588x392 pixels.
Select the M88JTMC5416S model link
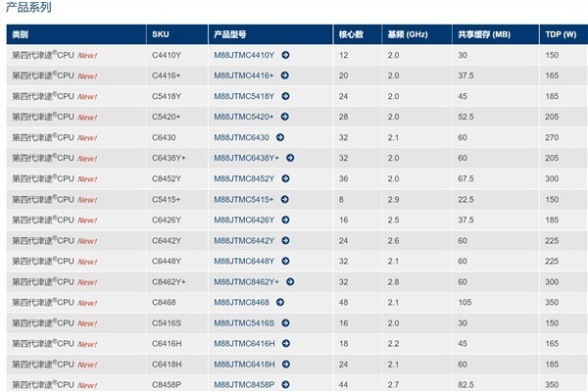pos(244,322)
